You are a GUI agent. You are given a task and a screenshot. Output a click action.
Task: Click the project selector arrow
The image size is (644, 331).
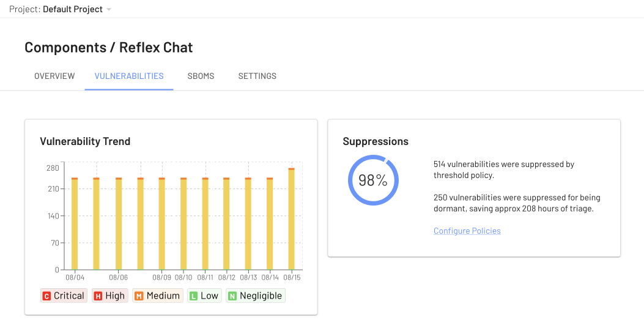click(109, 9)
